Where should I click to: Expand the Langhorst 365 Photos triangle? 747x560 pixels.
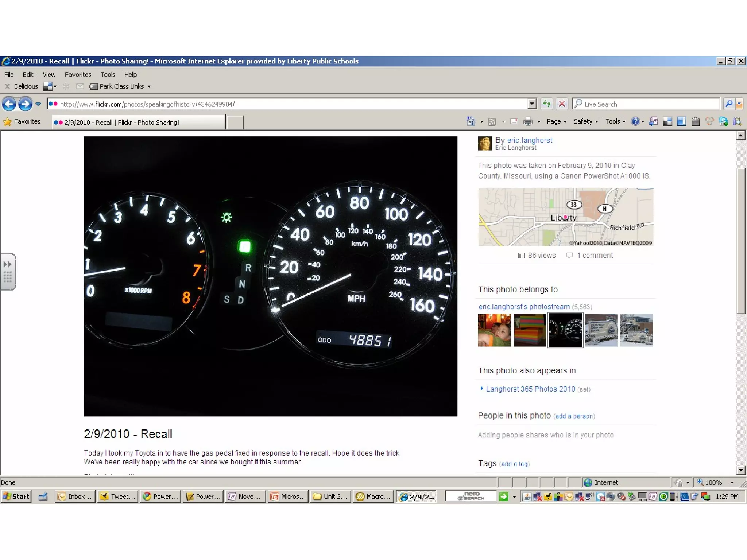481,389
